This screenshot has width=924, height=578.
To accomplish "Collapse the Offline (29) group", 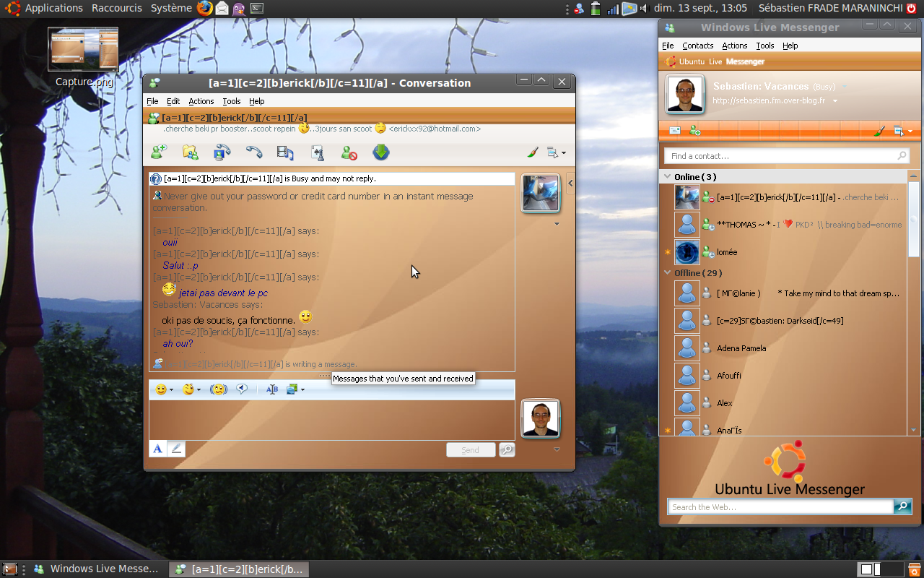I will [668, 273].
